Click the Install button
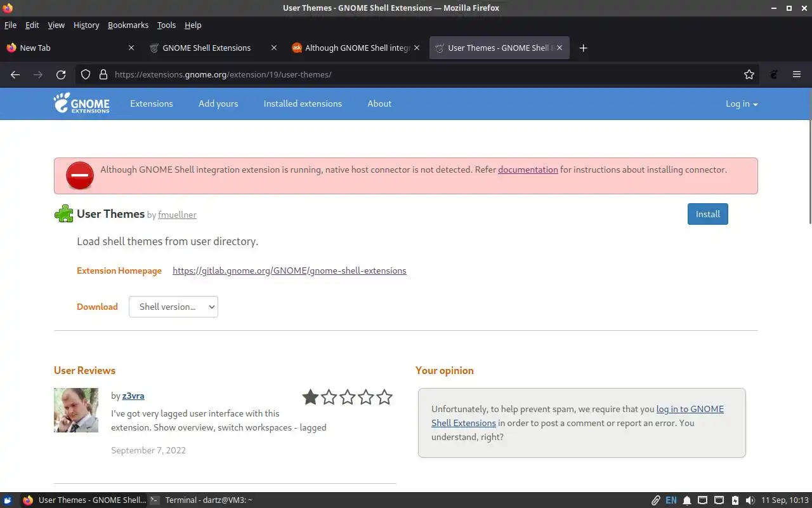The width and height of the screenshot is (812, 508). click(707, 214)
